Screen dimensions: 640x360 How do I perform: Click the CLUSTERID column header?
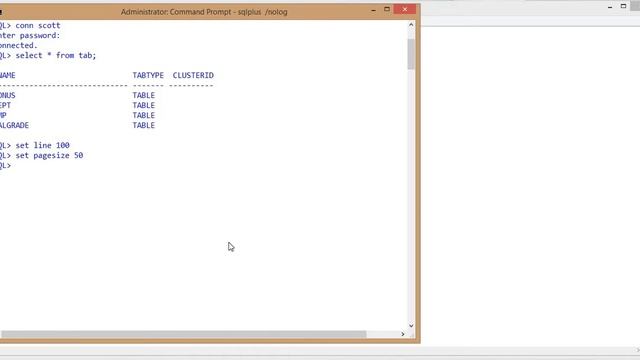(x=193, y=75)
